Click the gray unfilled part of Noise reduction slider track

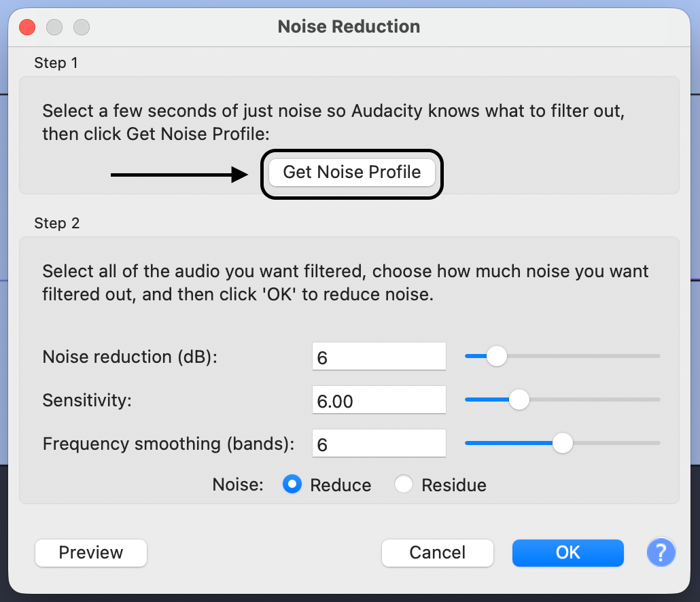(x=584, y=356)
